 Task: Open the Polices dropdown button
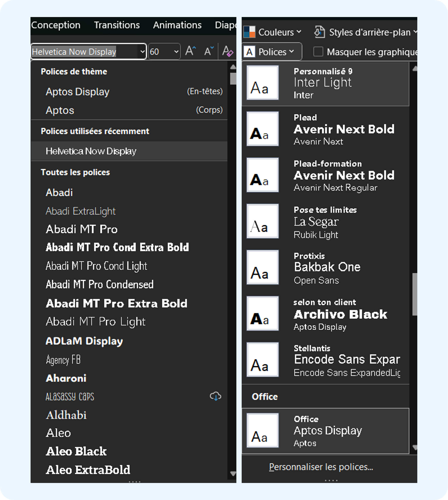(x=272, y=52)
